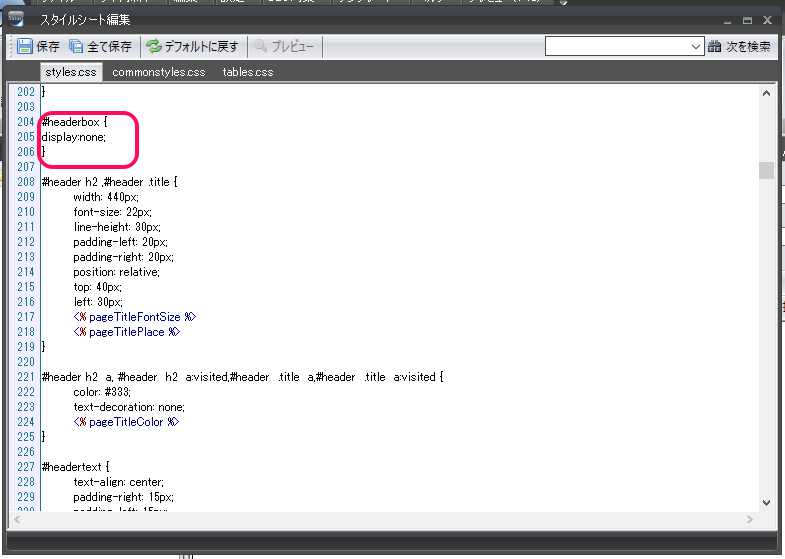Click the 保存 (Save) toolbar button
This screenshot has height=559, width=785.
[x=38, y=46]
